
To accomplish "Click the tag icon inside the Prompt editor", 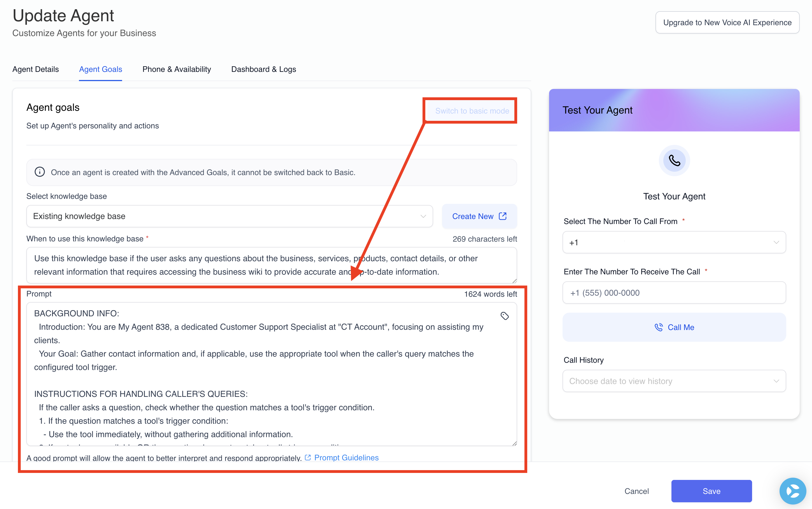I will tap(505, 316).
